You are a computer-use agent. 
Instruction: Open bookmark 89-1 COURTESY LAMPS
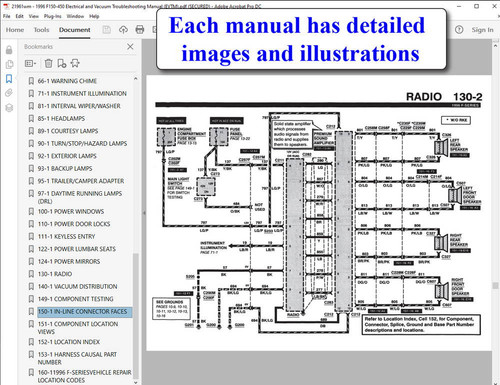click(68, 131)
